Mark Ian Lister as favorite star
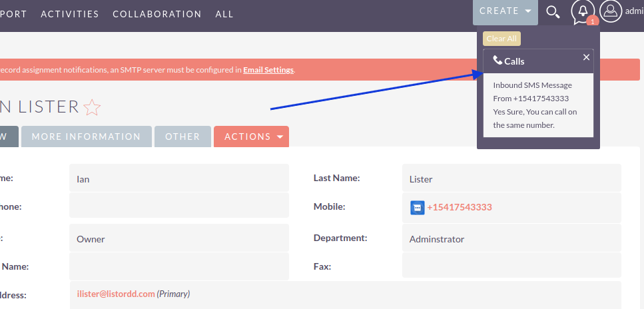The height and width of the screenshot is (309, 644). click(92, 107)
